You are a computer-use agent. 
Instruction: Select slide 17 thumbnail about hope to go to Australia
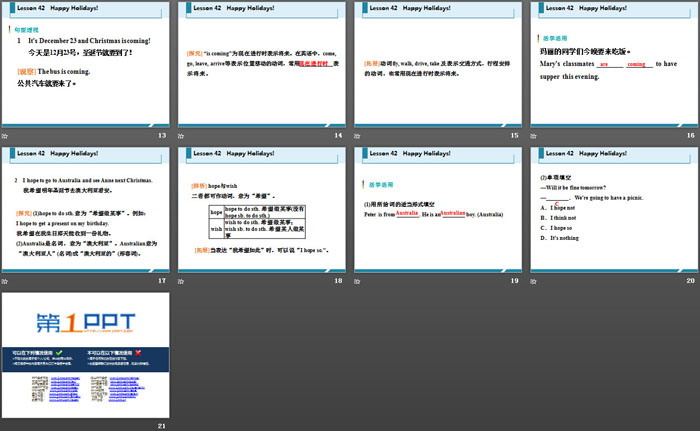click(86, 210)
